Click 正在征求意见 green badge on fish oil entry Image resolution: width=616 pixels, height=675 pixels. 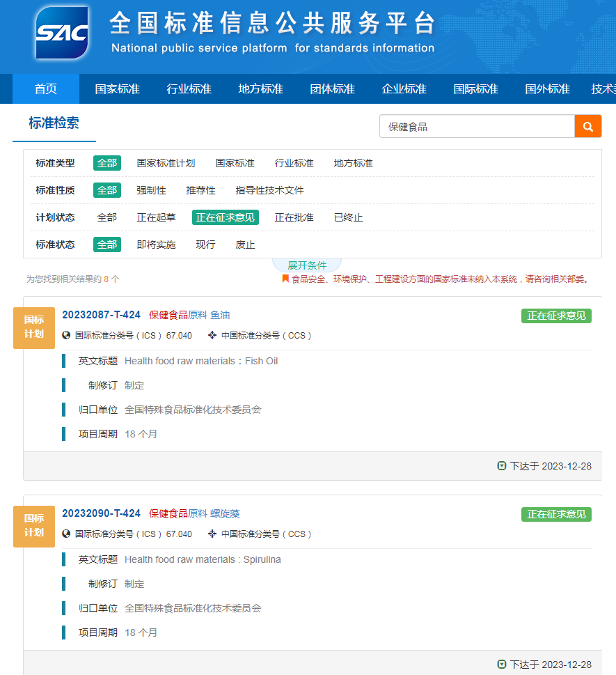pyautogui.click(x=556, y=316)
